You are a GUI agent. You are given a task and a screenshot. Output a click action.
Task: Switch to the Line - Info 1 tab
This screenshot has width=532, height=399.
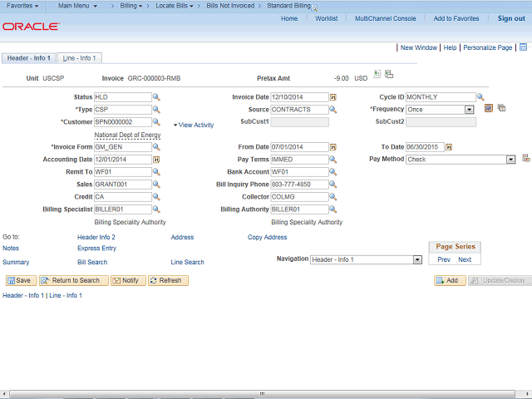(x=80, y=58)
